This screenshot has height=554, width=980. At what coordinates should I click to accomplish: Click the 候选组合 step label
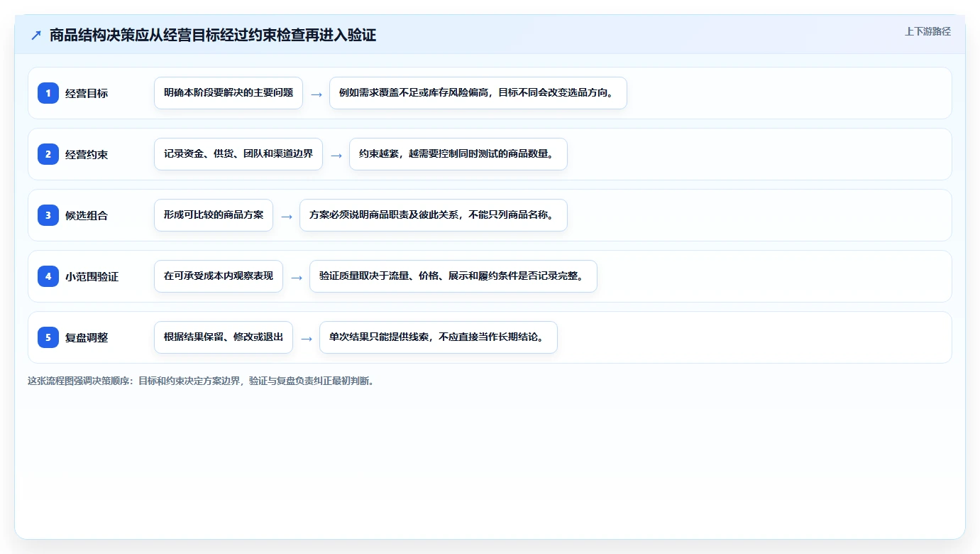(x=87, y=215)
